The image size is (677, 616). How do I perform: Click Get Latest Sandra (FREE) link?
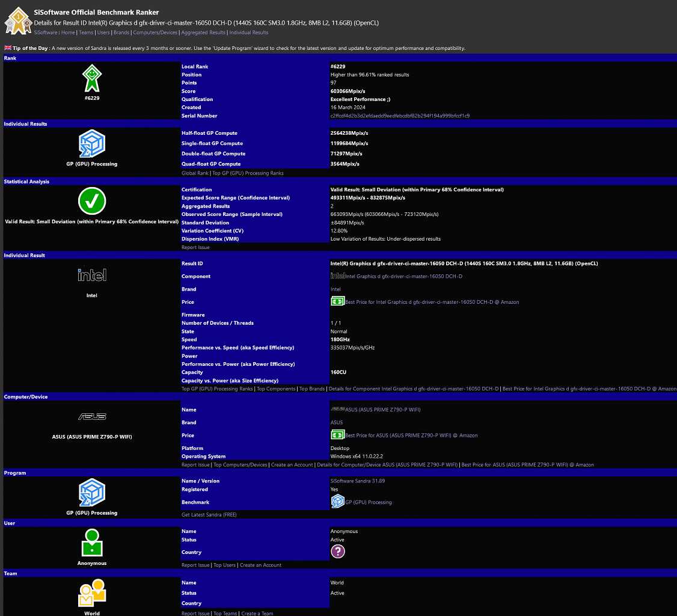(x=209, y=515)
